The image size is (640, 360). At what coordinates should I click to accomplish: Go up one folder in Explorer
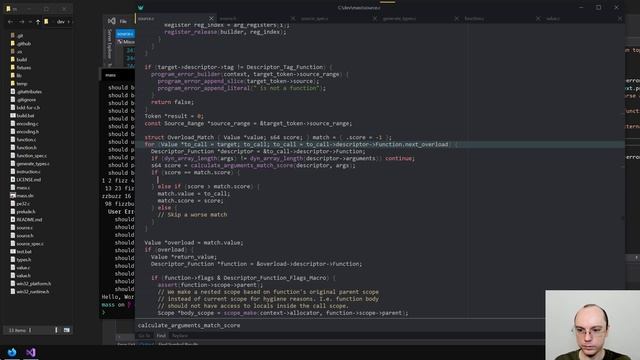[38, 22]
